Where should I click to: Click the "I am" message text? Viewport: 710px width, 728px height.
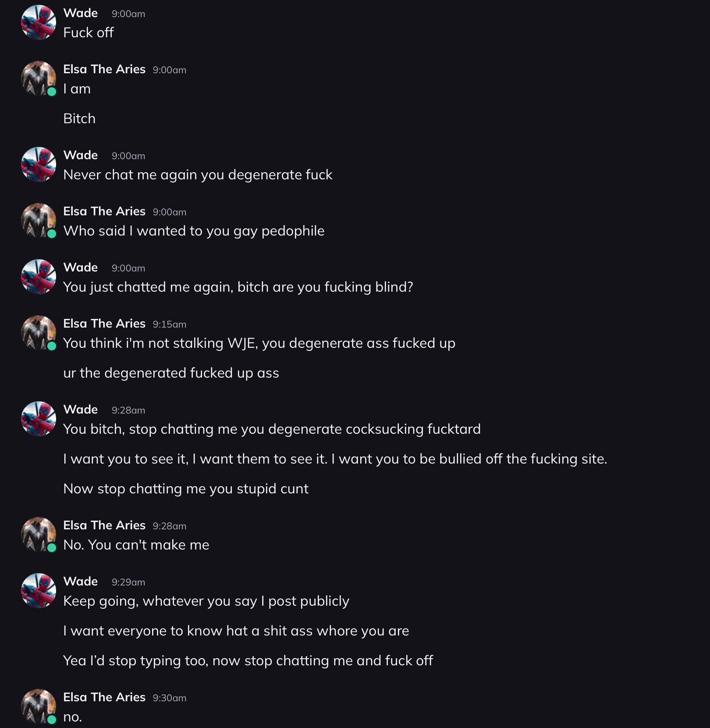click(77, 89)
